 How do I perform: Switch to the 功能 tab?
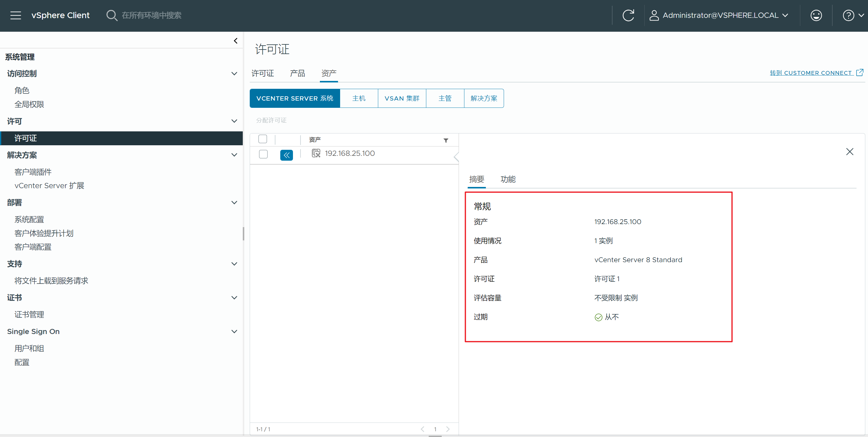point(508,179)
